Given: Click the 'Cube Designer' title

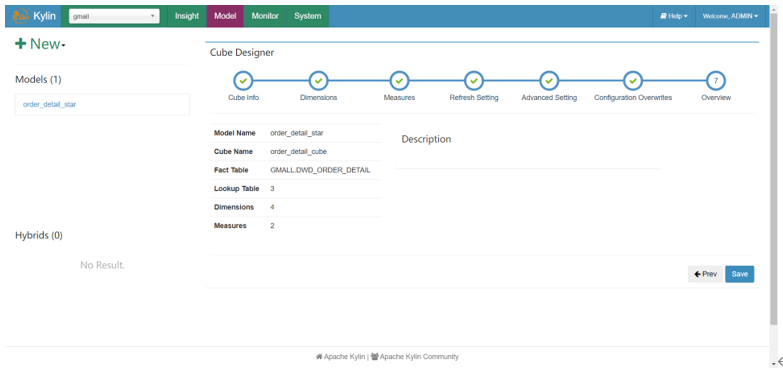Looking at the screenshot, I should (242, 52).
